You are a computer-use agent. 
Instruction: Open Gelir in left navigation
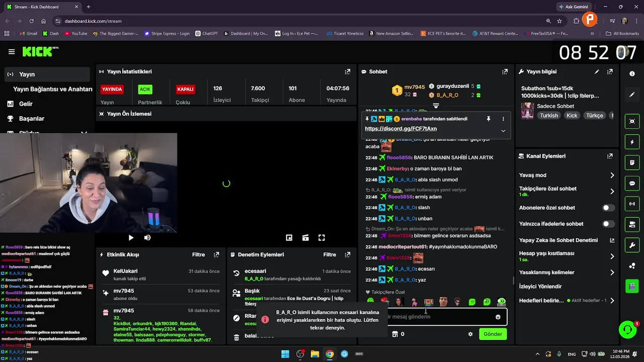pos(26,104)
